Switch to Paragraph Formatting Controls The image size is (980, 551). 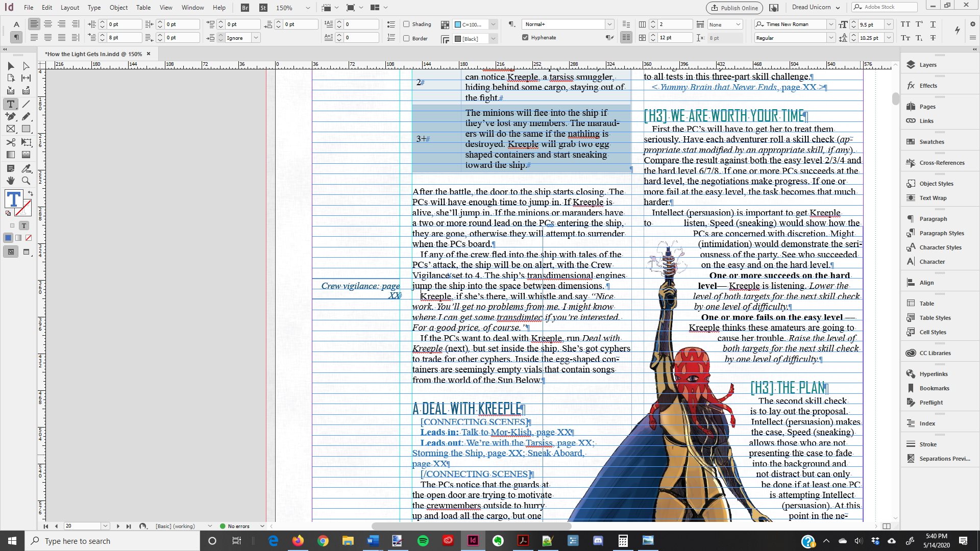(x=16, y=37)
